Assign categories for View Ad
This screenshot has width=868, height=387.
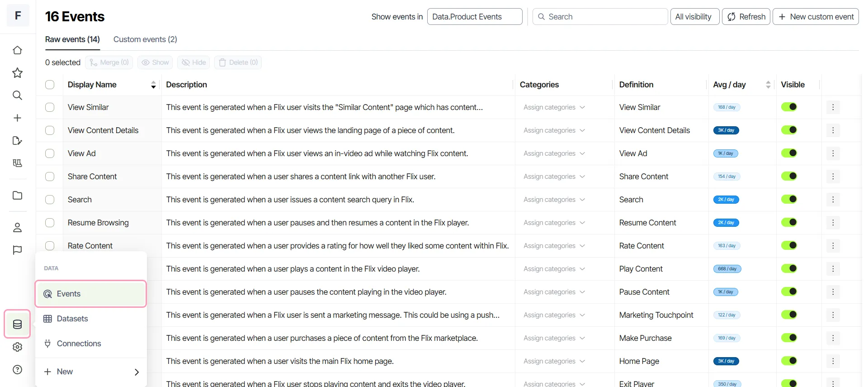click(x=554, y=153)
